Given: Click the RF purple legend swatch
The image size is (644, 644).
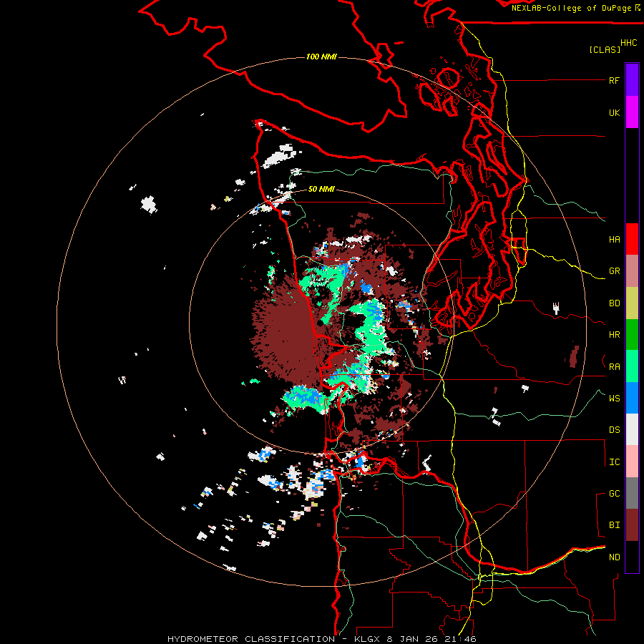Looking at the screenshot, I should pos(632,80).
